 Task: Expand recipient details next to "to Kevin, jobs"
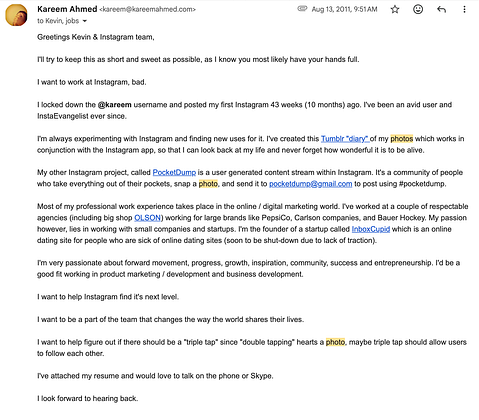(x=85, y=21)
